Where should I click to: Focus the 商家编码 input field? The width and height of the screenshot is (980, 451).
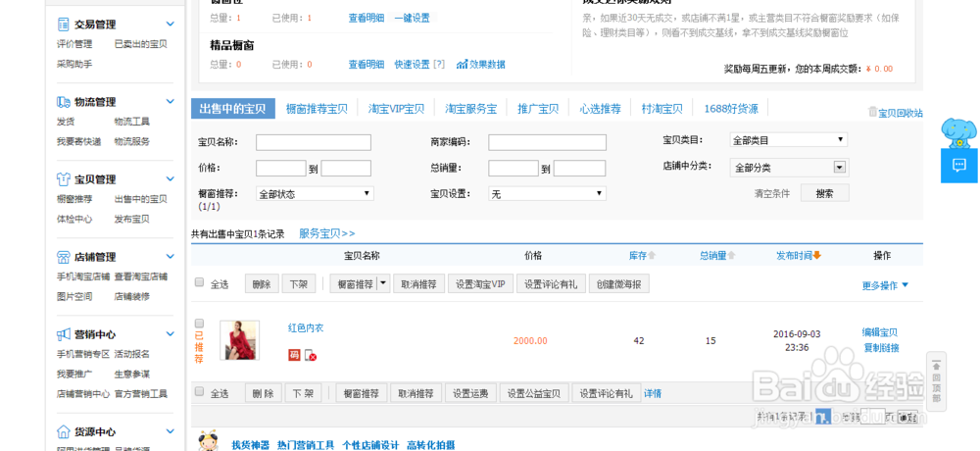point(547,142)
